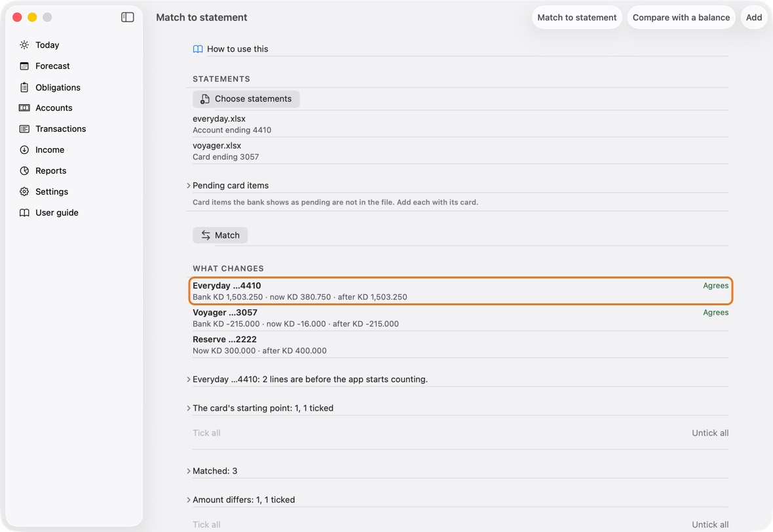Image resolution: width=773 pixels, height=532 pixels.
Task: Click Now KD 300.000 after KD 400.000 line
Action: pos(259,351)
